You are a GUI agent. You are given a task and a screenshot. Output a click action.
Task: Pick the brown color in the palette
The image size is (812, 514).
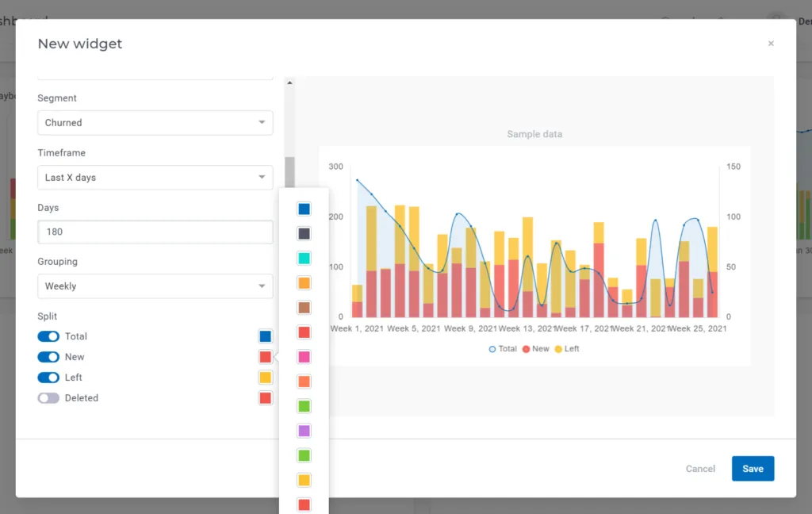pyautogui.click(x=304, y=307)
